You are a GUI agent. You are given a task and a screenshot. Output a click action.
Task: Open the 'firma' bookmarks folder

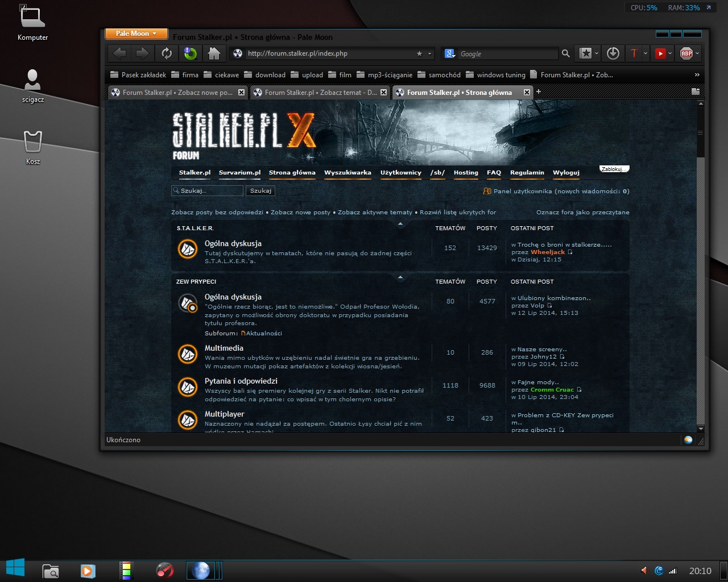(x=185, y=74)
